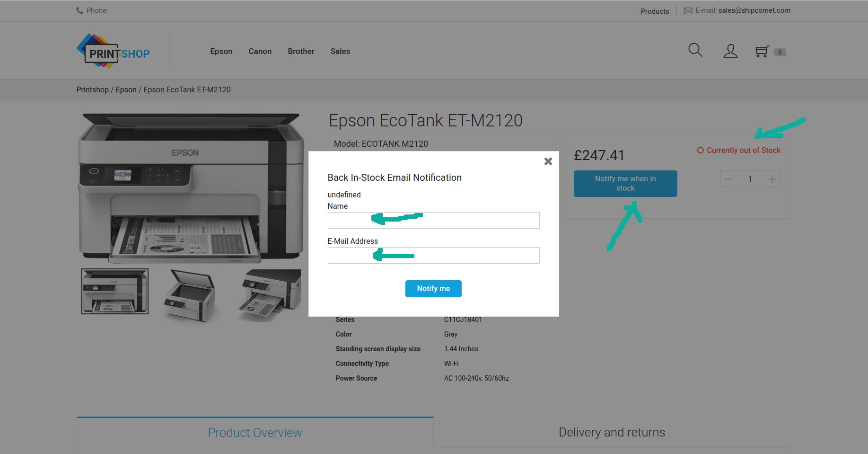Open the Brother menu

[301, 51]
